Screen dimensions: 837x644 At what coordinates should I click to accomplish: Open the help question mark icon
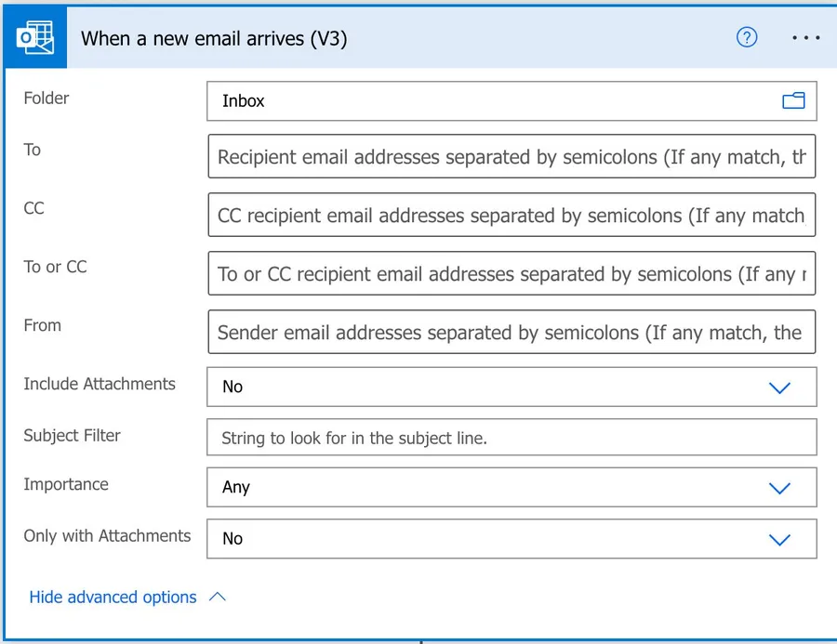tap(747, 38)
